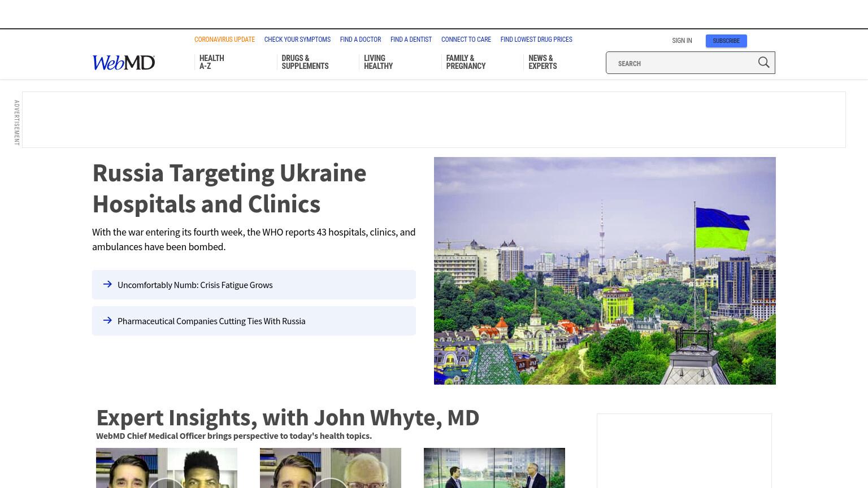Open Expert Insights with John Whyte heading

[288, 417]
